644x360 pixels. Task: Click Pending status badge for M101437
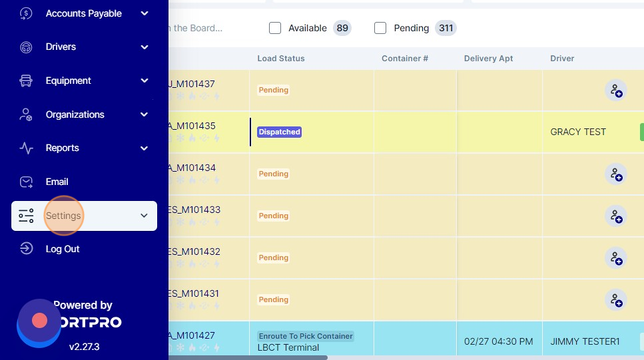274,90
